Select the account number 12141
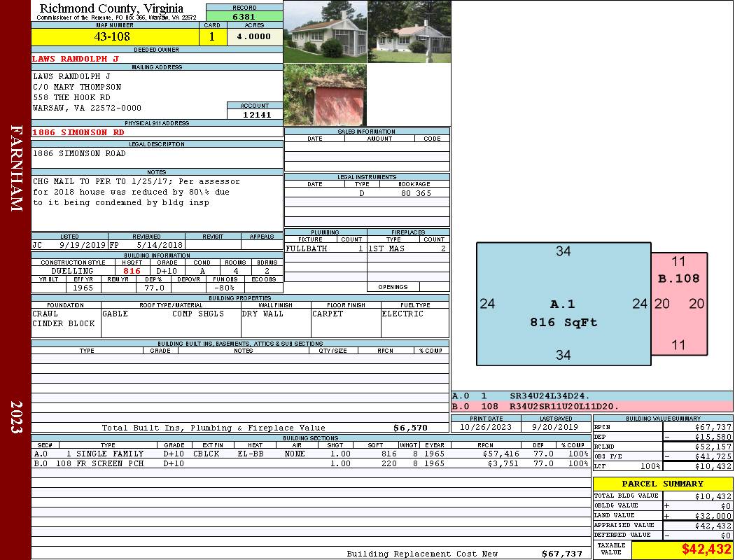Image resolution: width=735 pixels, height=560 pixels. pyautogui.click(x=255, y=115)
